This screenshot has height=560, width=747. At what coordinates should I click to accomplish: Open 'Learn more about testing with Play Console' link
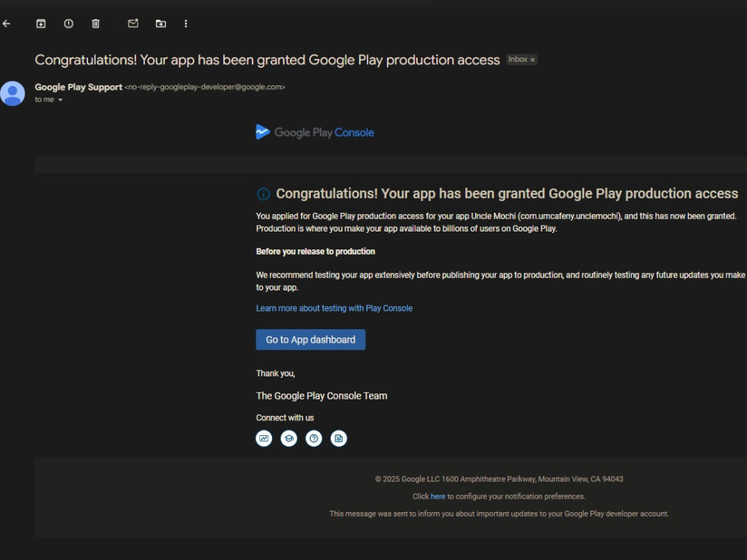click(334, 308)
